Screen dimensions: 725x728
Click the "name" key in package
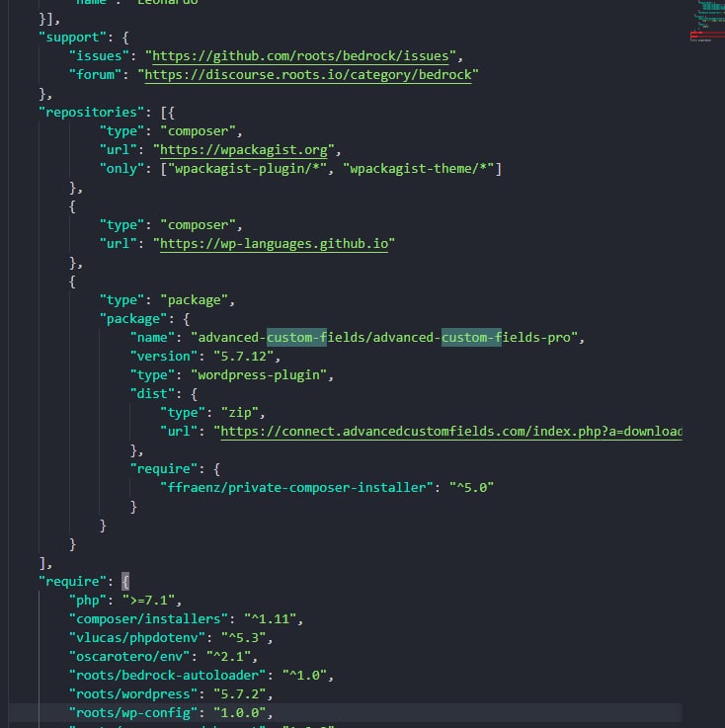[152, 338]
